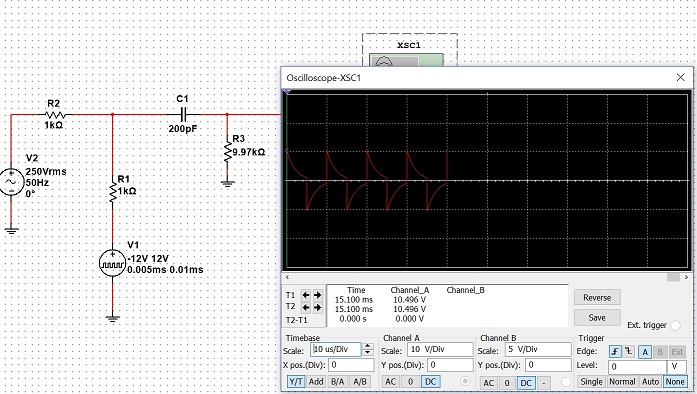Click the Reverse button
This screenshot has height=394, width=697.
click(x=597, y=298)
